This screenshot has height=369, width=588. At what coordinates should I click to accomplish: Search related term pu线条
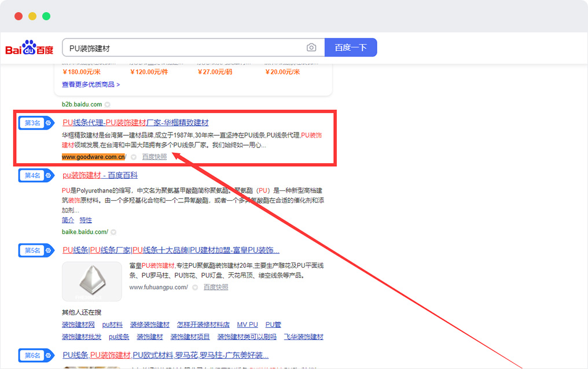[x=119, y=337]
